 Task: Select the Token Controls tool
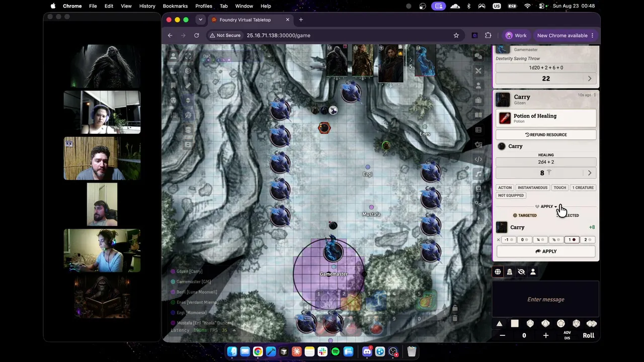174,56
